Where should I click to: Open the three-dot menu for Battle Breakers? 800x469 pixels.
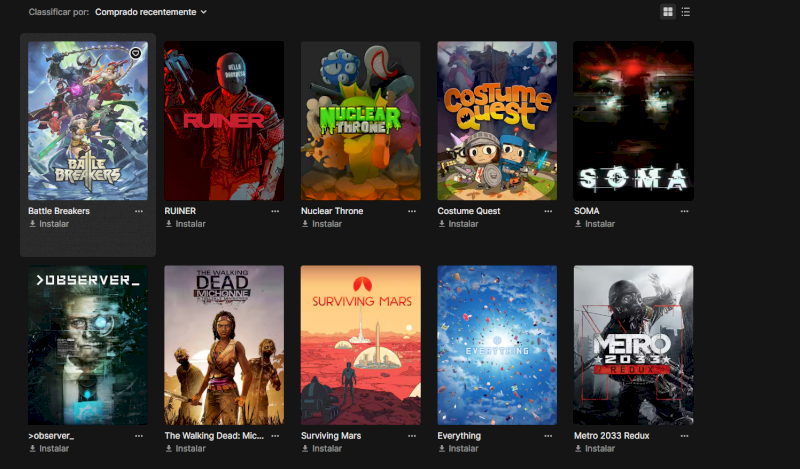[x=139, y=211]
